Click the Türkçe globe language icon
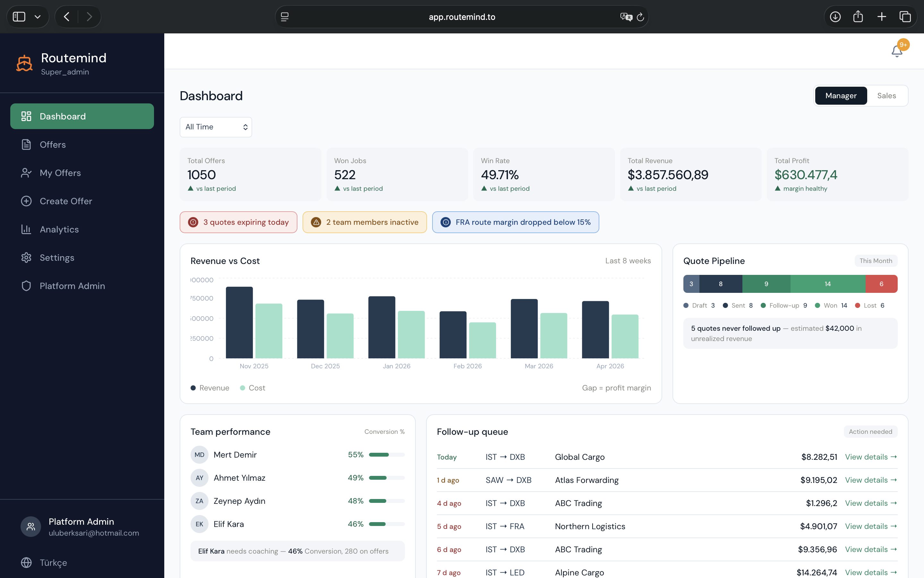 26,563
